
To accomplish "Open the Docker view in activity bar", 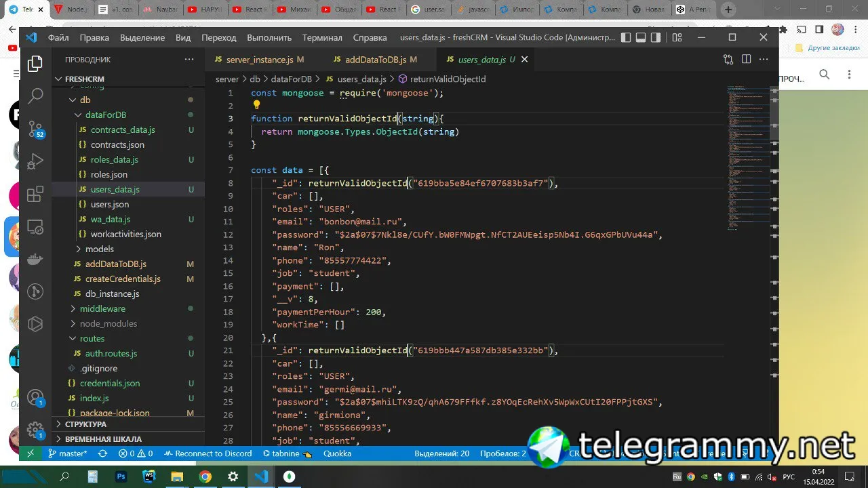I will coord(35,260).
